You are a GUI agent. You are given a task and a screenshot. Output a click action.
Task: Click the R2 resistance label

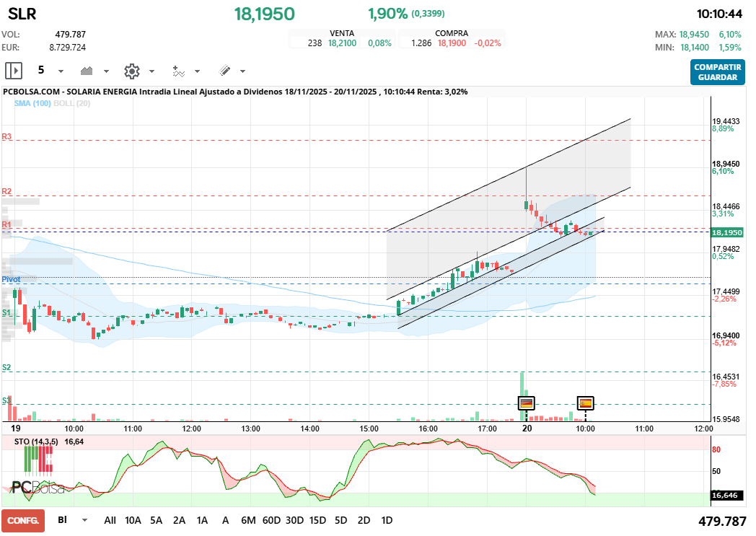point(6,191)
